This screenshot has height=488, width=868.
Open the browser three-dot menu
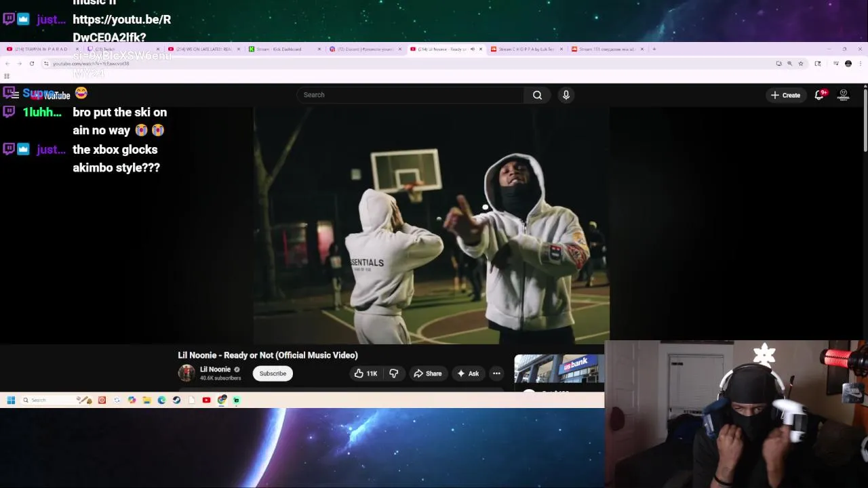[x=860, y=63]
